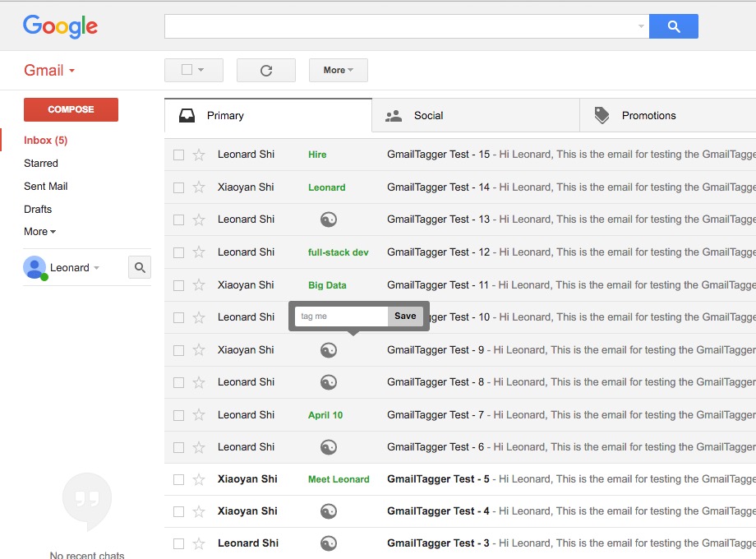This screenshot has height=559, width=756.
Task: Tick checkbox for GmailTagger Test - 15
Action: pos(179,155)
